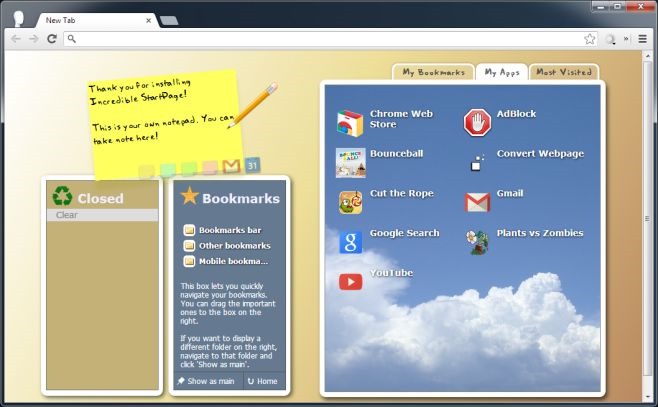This screenshot has height=407, width=658.
Task: Pick the peach note color swatch
Action: (x=210, y=167)
